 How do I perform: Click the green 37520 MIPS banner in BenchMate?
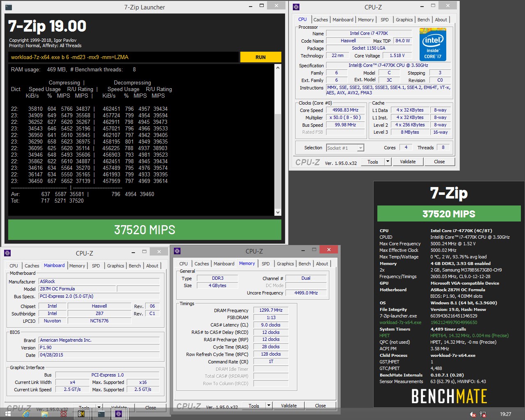coord(449,214)
